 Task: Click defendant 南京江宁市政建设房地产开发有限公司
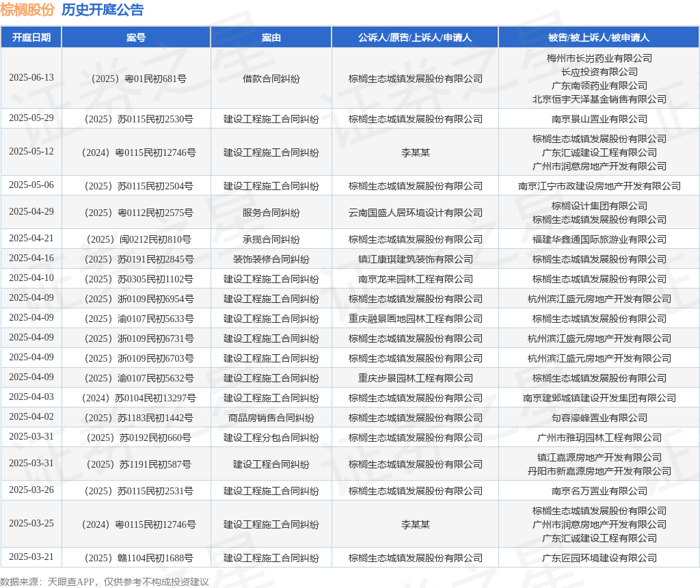point(599,186)
